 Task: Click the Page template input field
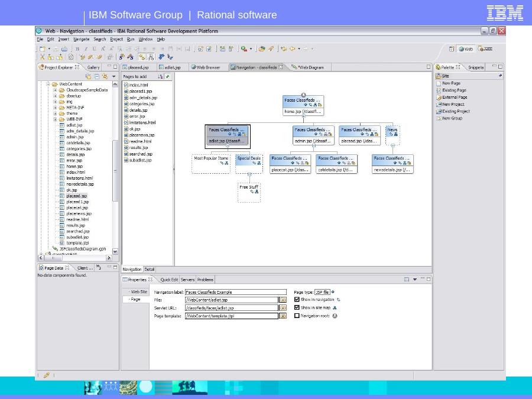click(232, 316)
